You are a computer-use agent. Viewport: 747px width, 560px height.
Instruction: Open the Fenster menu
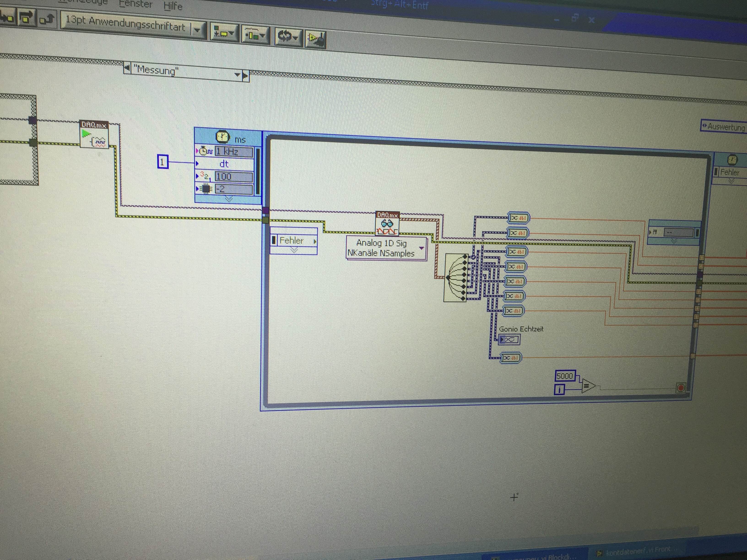[x=136, y=4]
